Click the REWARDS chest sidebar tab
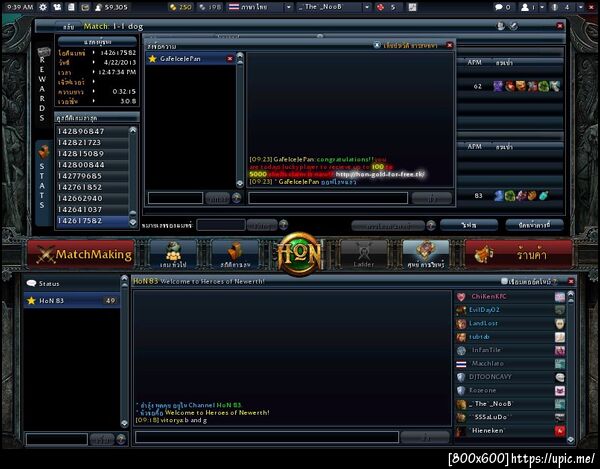The image size is (600, 469). tap(43, 84)
